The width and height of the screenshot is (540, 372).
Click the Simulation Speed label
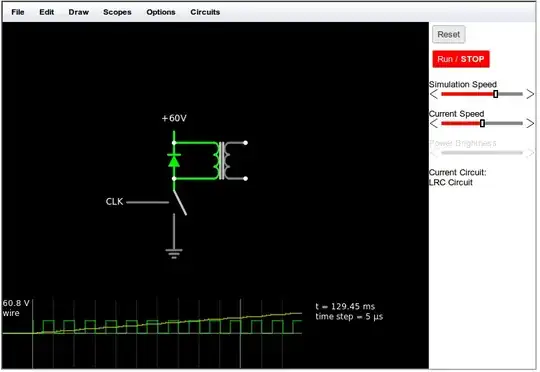463,84
